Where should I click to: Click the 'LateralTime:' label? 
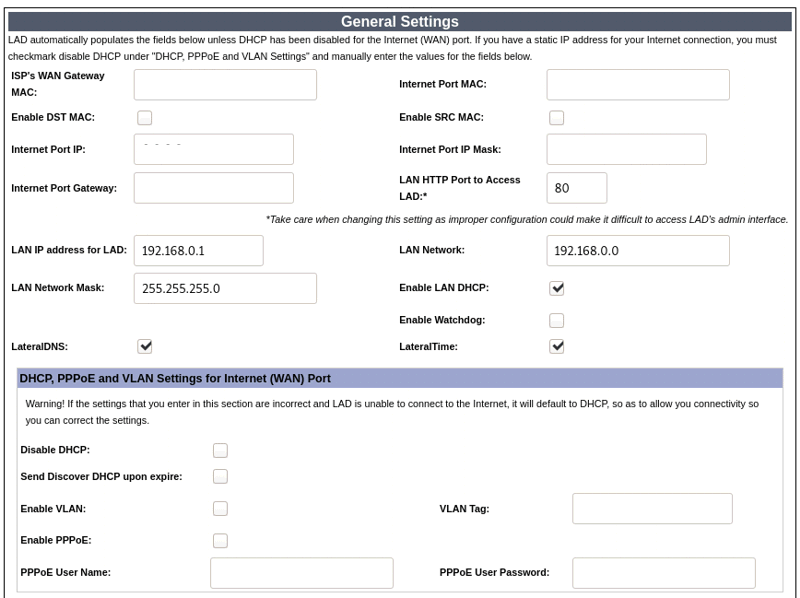(x=428, y=346)
